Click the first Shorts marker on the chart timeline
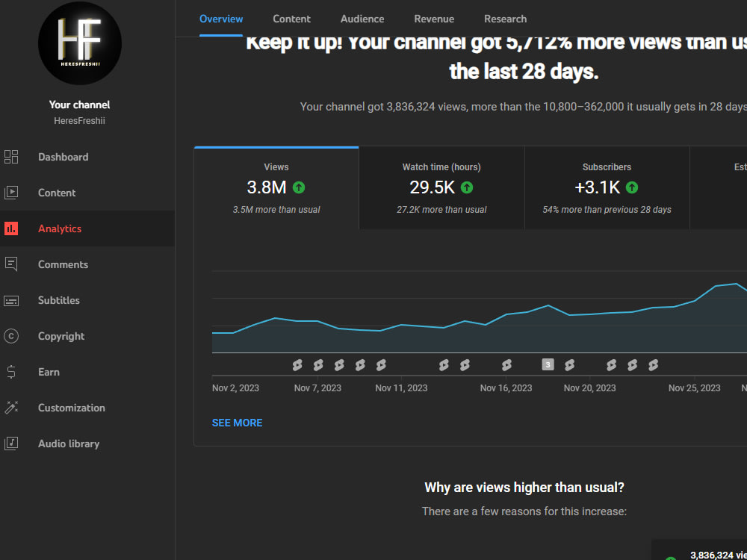The width and height of the screenshot is (747, 560). tap(297, 365)
